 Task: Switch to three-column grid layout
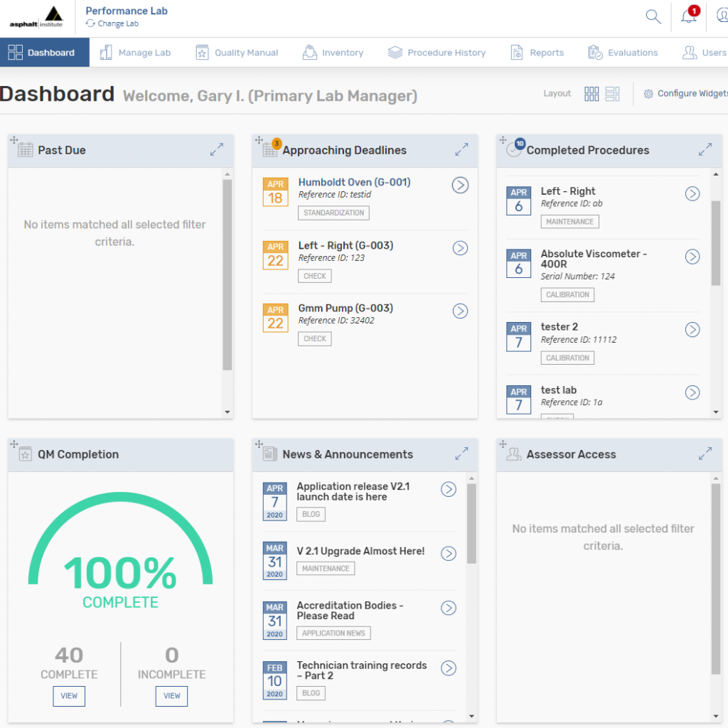591,94
